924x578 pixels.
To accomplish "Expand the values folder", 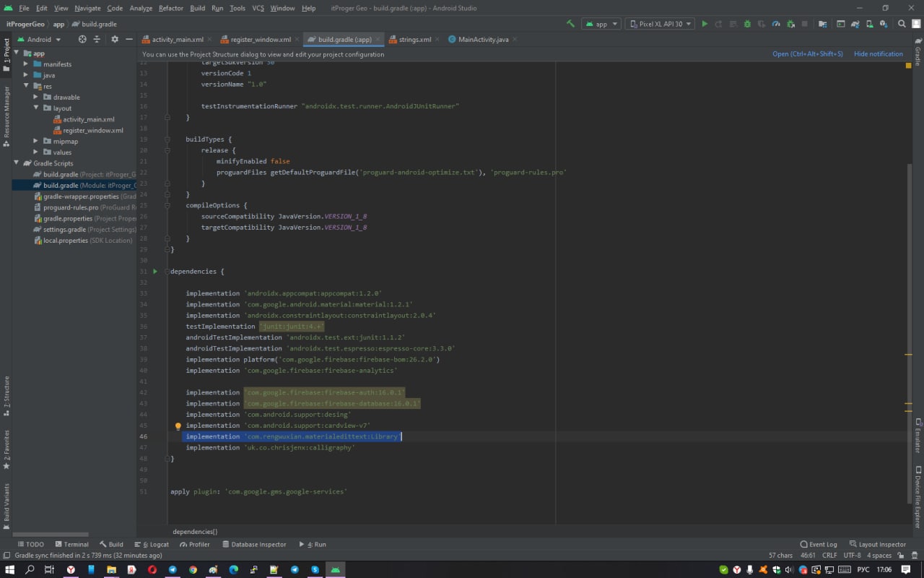I will (x=36, y=152).
